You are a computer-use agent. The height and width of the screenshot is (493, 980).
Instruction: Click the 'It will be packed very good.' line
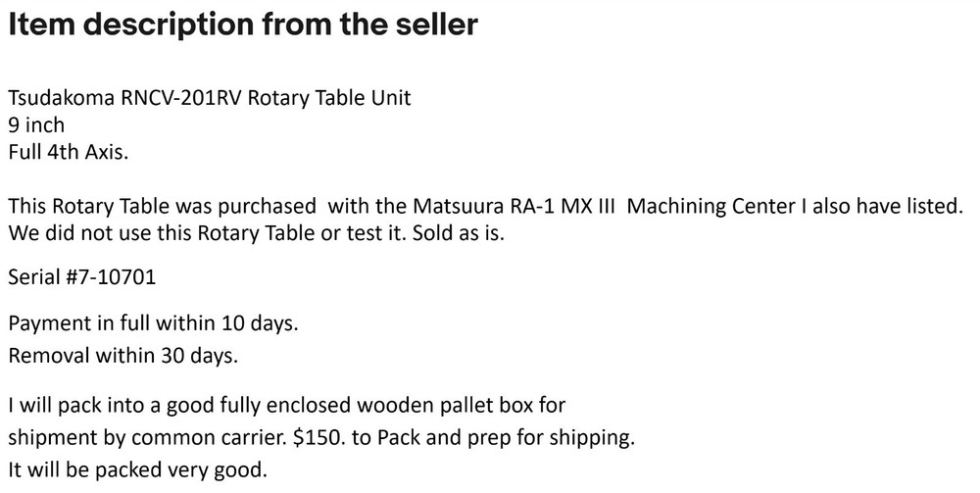click(x=136, y=469)
